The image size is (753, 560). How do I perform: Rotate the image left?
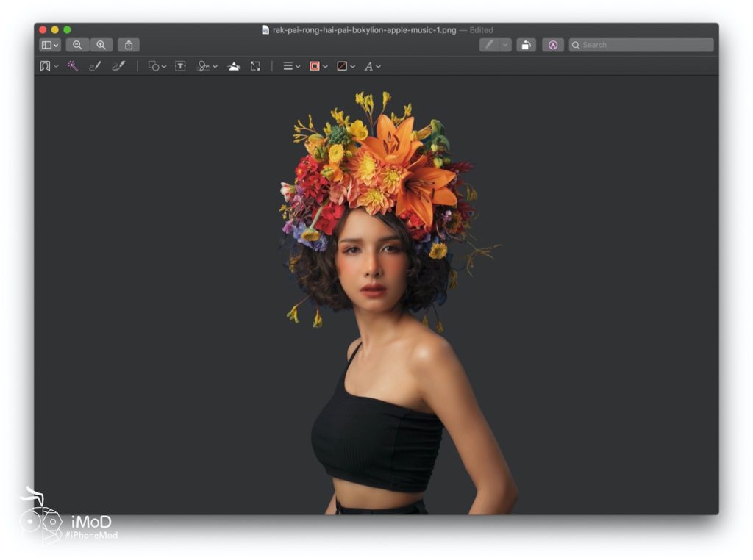coord(526,45)
